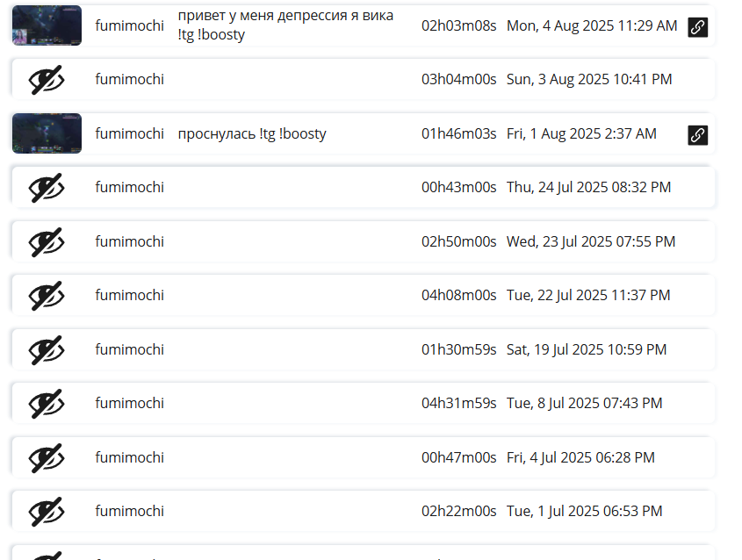
Task: Click the 00h47m00s duration entry
Action: point(459,457)
